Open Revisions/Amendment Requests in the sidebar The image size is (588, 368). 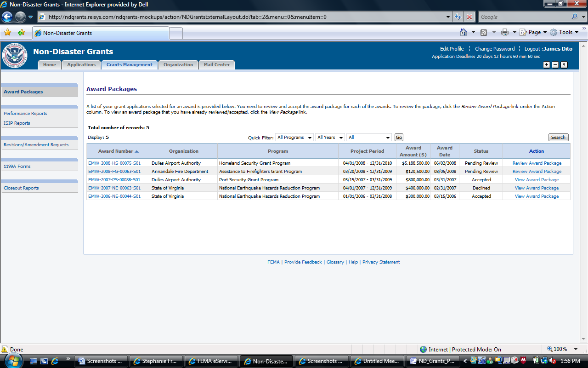click(36, 144)
